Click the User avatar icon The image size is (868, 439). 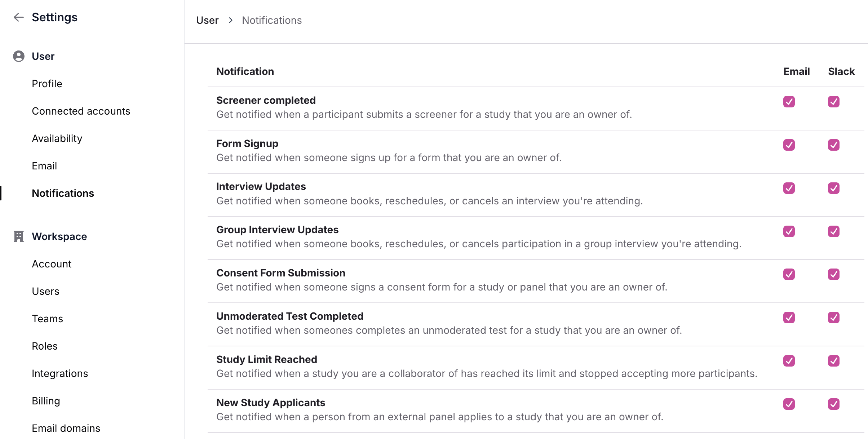pos(19,56)
